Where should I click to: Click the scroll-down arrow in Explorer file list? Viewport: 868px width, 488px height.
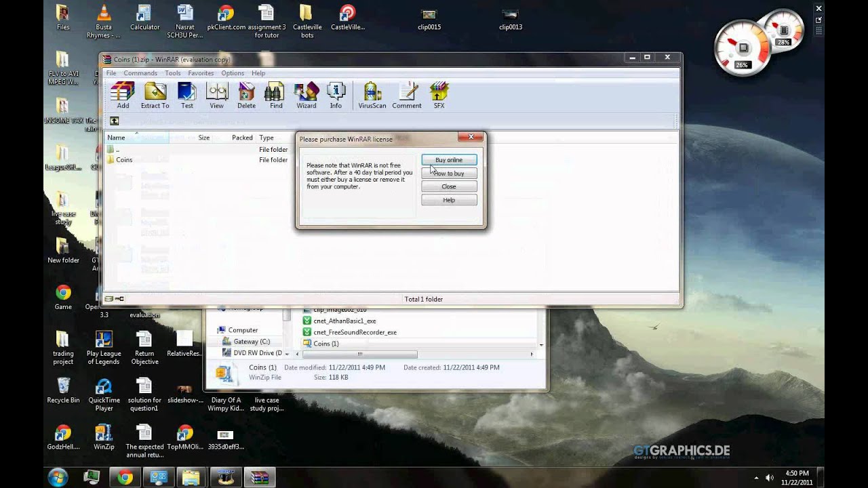coord(540,345)
